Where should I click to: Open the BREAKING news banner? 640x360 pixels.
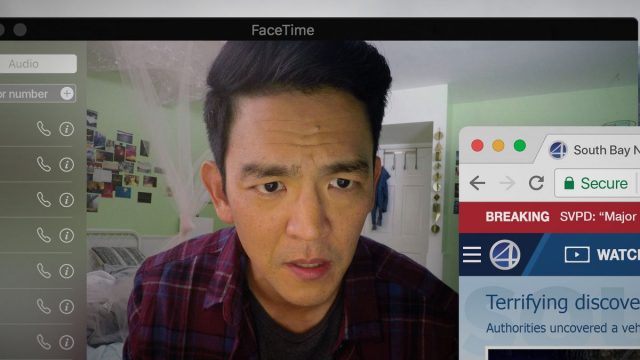click(x=549, y=217)
